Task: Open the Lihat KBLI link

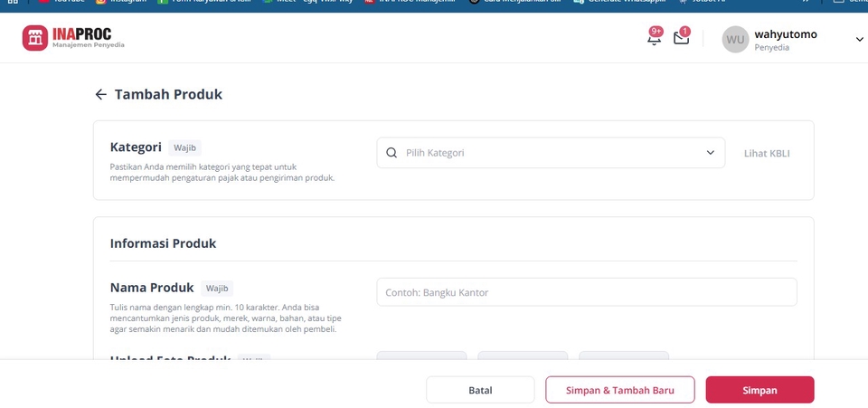Action: (767, 154)
